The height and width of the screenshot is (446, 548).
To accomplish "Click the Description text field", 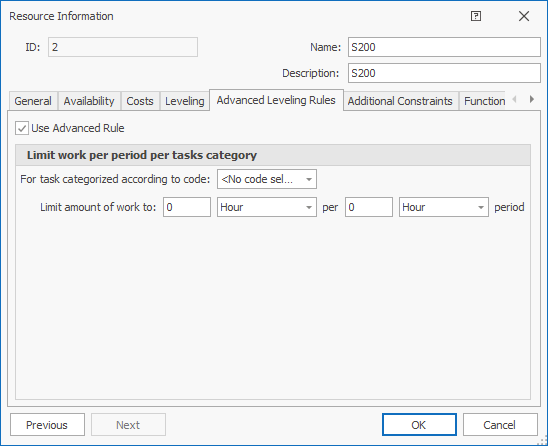I will click(x=444, y=73).
